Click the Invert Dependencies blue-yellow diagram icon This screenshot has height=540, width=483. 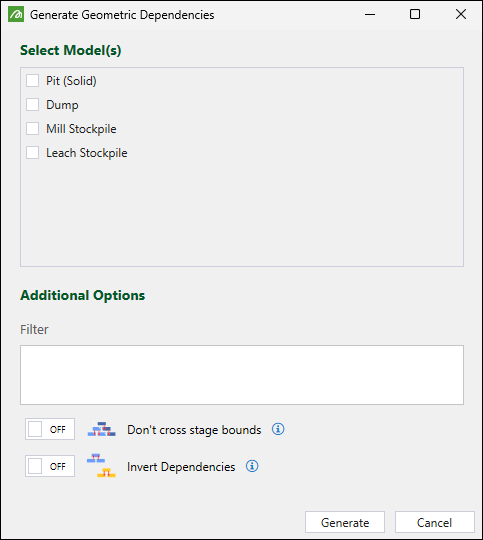101,466
